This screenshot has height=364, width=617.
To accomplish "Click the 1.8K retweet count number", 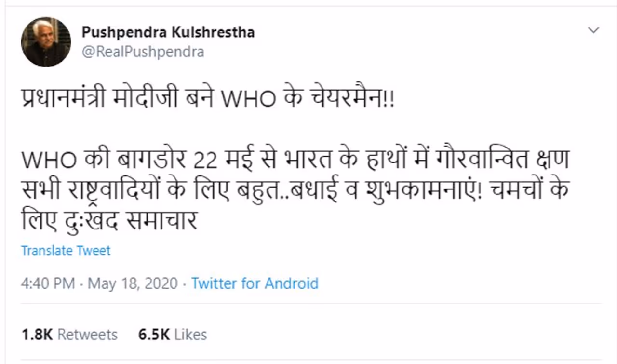I will tap(37, 335).
